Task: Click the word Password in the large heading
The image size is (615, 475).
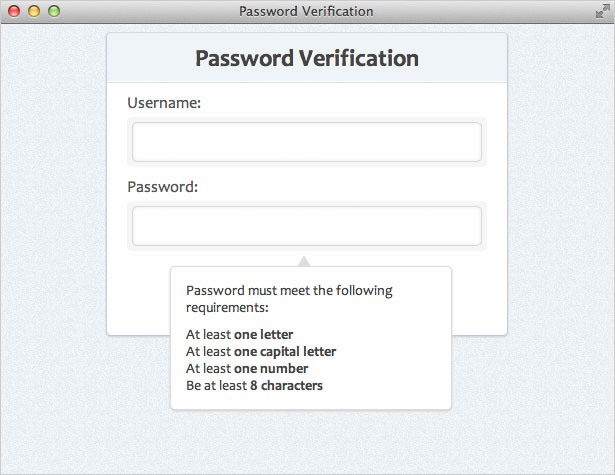Action: coord(244,58)
